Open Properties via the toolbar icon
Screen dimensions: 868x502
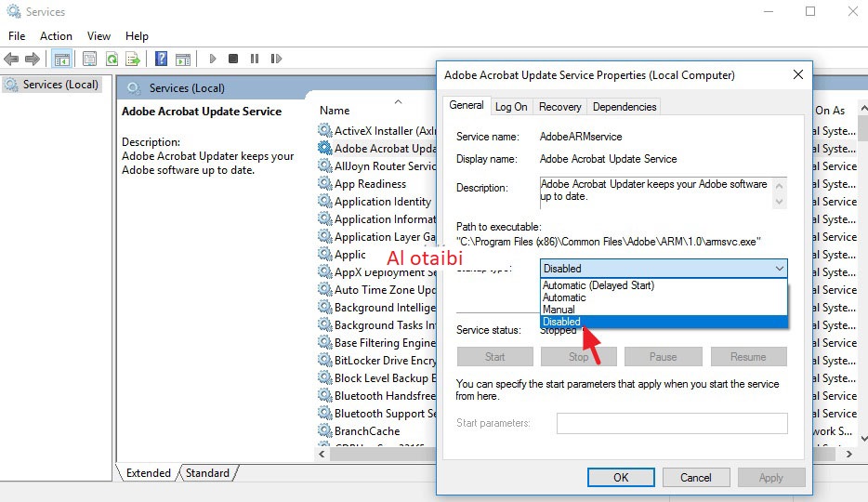tap(89, 59)
